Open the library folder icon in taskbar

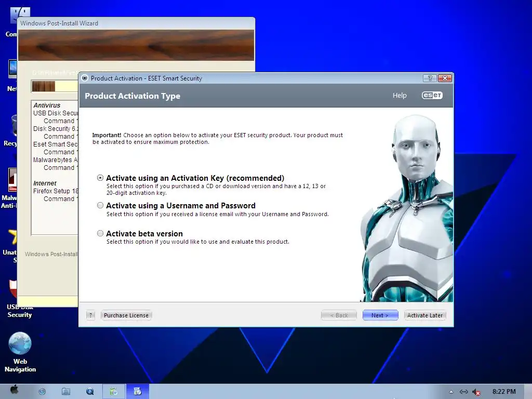tap(66, 392)
